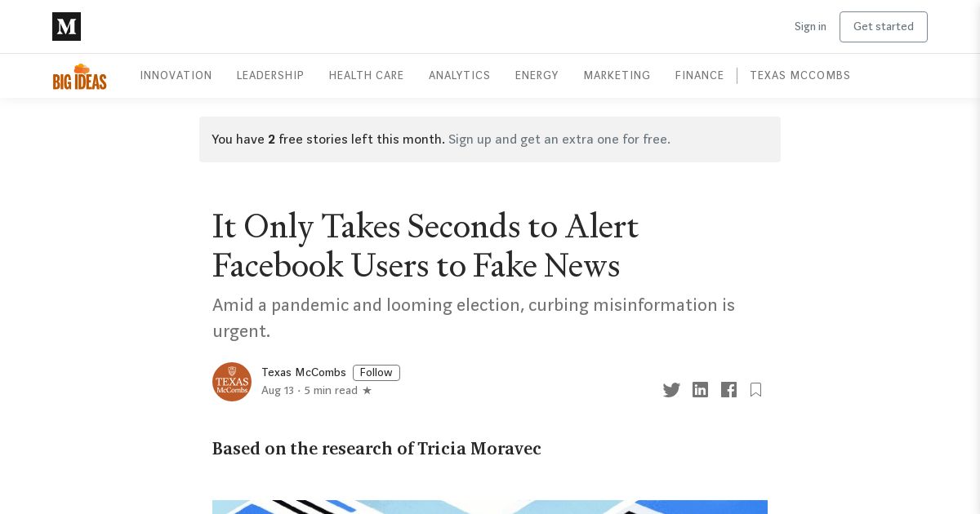Click the member-only star icon
Image resolution: width=980 pixels, height=514 pixels.
tap(367, 391)
